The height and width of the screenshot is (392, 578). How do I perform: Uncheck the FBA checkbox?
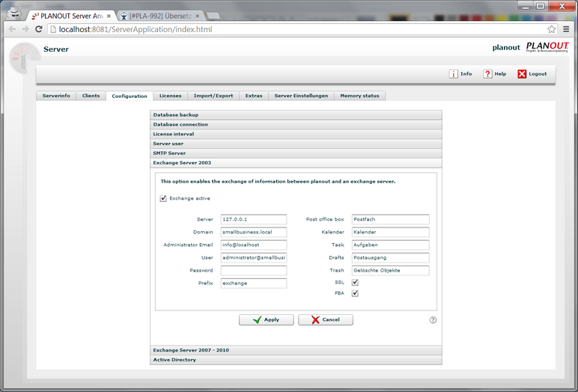tap(355, 293)
